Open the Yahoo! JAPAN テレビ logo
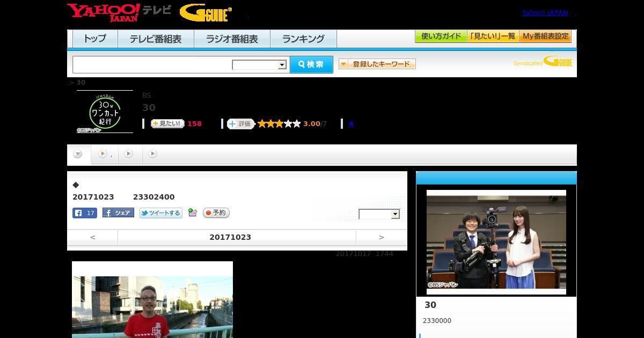The height and width of the screenshot is (338, 644). tap(119, 12)
